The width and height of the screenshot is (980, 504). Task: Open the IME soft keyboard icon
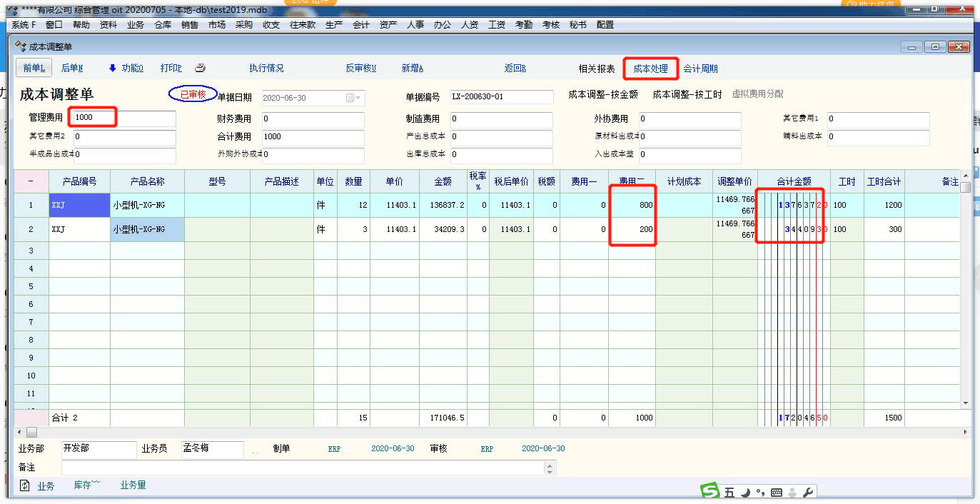[777, 493]
